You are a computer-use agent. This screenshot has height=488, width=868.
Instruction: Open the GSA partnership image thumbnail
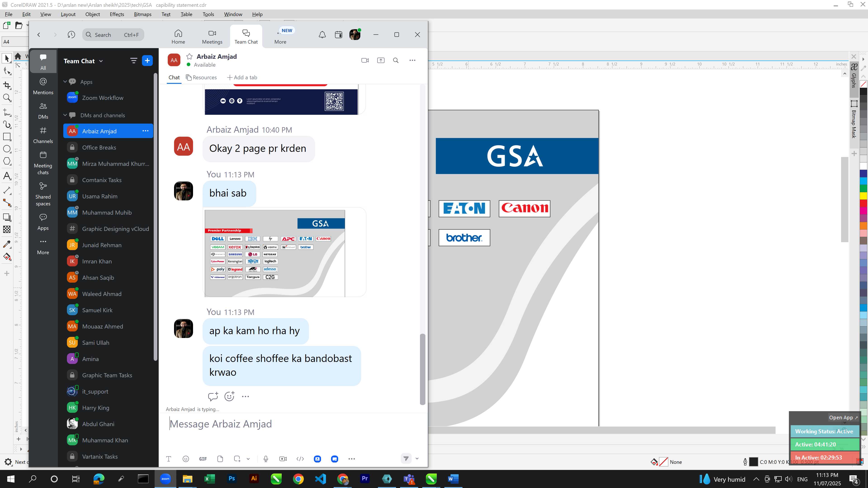275,253
